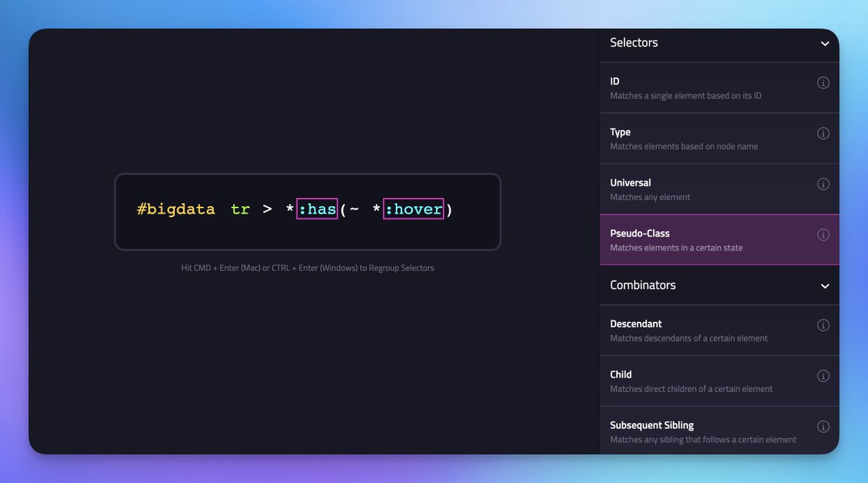Image resolution: width=868 pixels, height=483 pixels.
Task: Collapse the Selectors section chevron
Action: click(825, 43)
